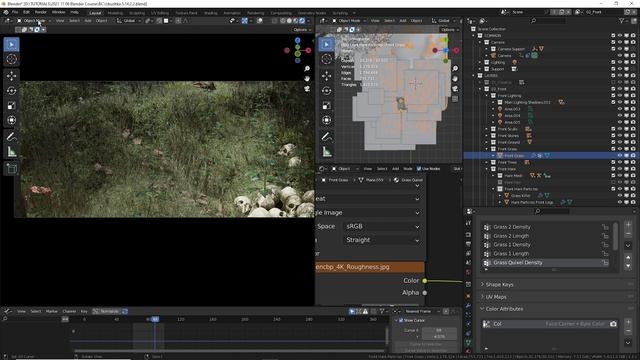The height and width of the screenshot is (360, 640).
Task: Click zoom magnifier icon in right viewport
Action: point(455,69)
